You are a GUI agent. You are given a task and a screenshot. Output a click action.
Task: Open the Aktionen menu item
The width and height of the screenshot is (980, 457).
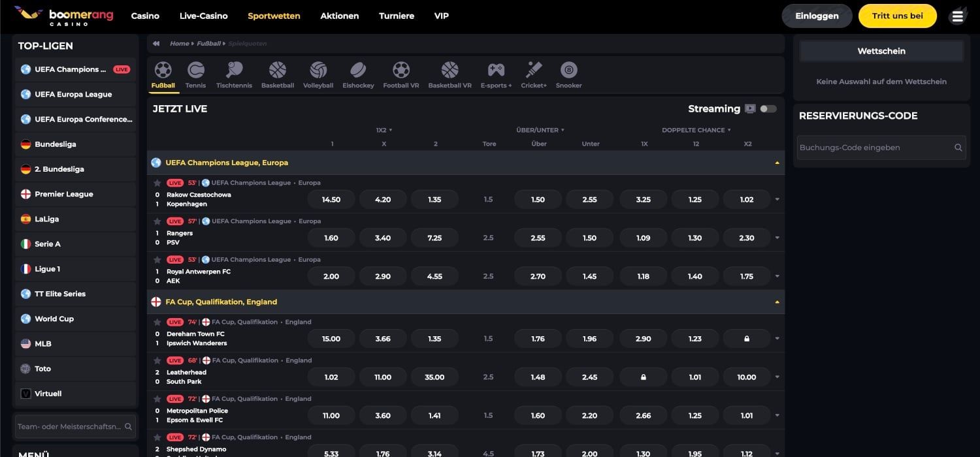(x=339, y=15)
